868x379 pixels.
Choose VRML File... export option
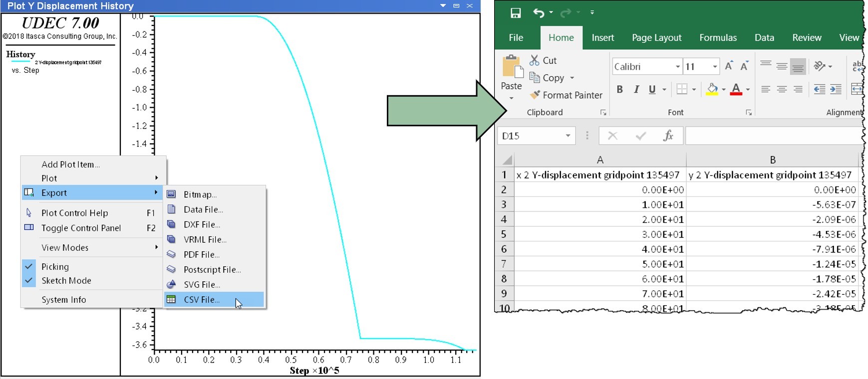click(x=214, y=239)
